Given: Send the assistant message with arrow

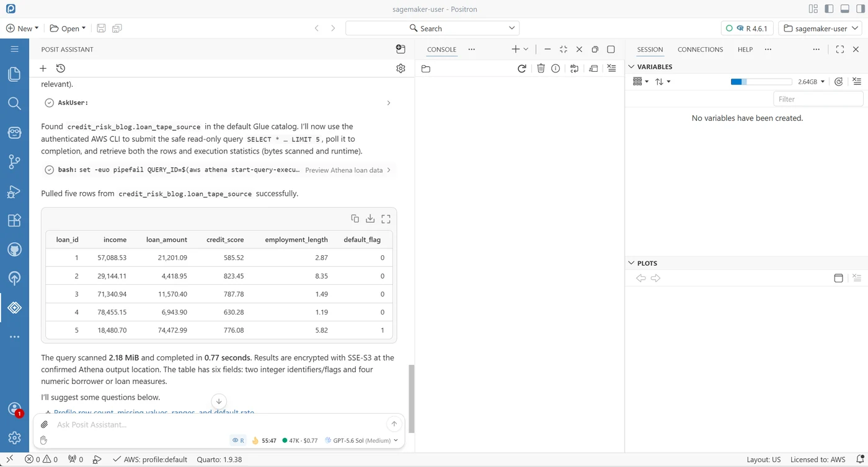Looking at the screenshot, I should click(x=394, y=424).
